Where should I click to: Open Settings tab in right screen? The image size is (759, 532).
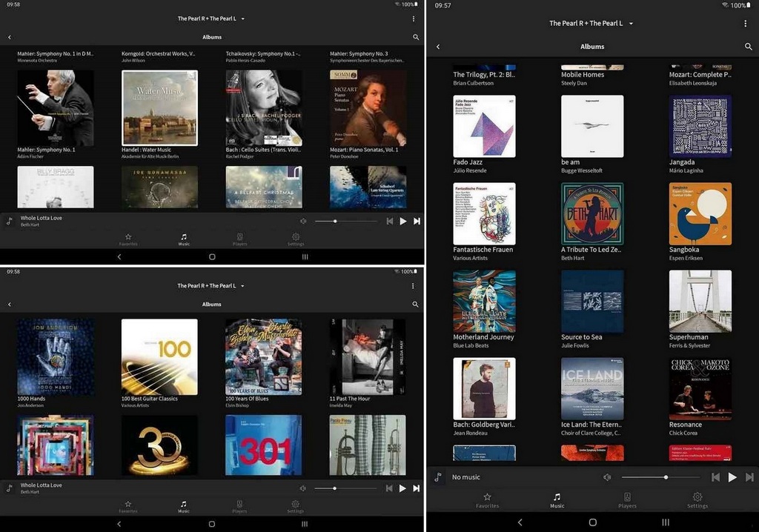coord(697,501)
